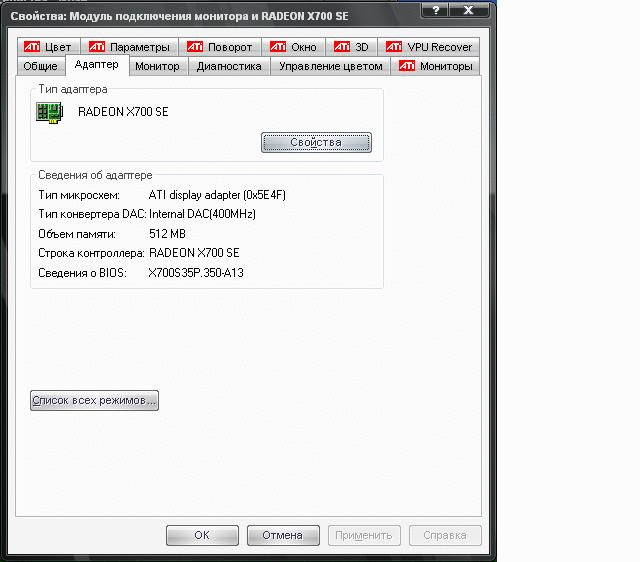Viewport: 640px width, 562px height.
Task: Open the Диагностика tab
Action: [229, 66]
